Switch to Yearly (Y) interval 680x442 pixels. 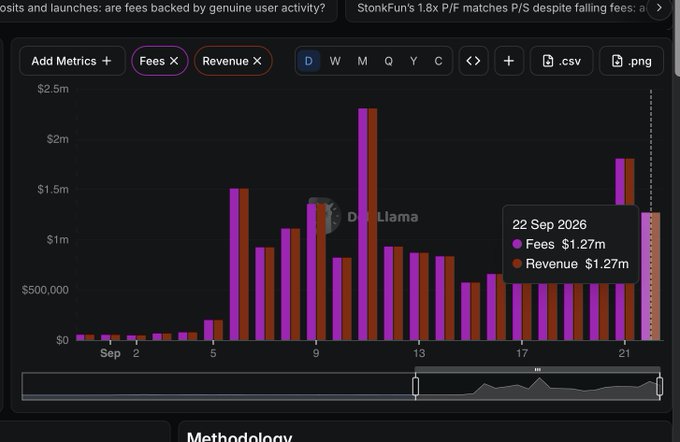coord(414,61)
